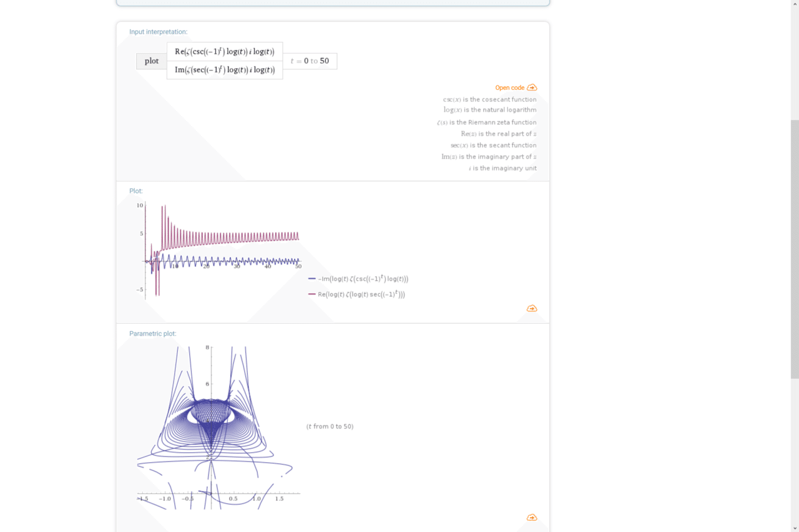The height and width of the screenshot is (532, 799).
Task: Click the cloud icon under the Plot section
Action: [532, 308]
